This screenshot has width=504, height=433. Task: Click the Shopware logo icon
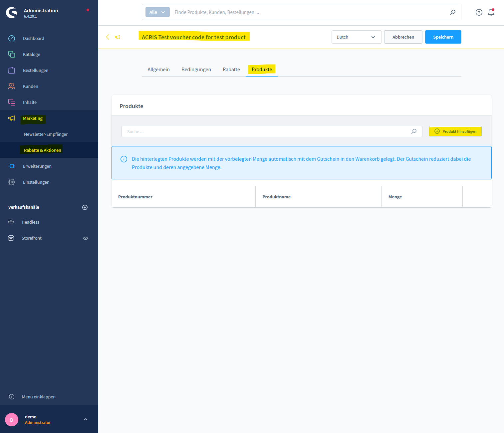tap(12, 13)
